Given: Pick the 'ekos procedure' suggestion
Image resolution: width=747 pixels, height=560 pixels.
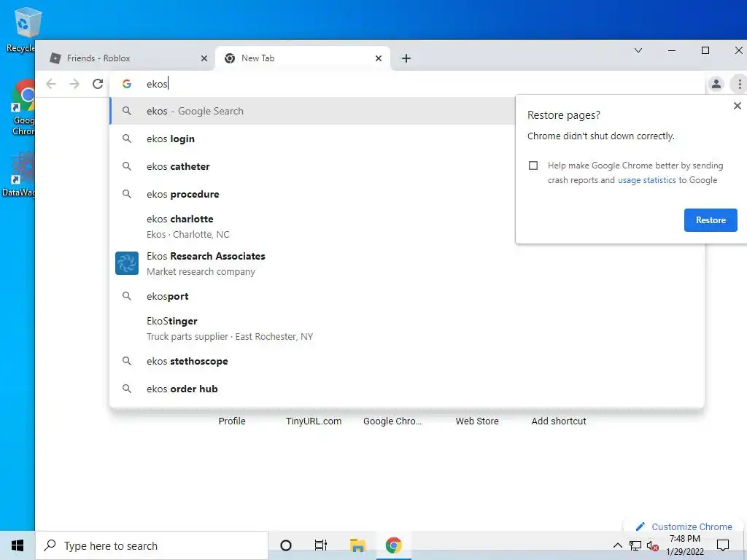Looking at the screenshot, I should [312, 194].
